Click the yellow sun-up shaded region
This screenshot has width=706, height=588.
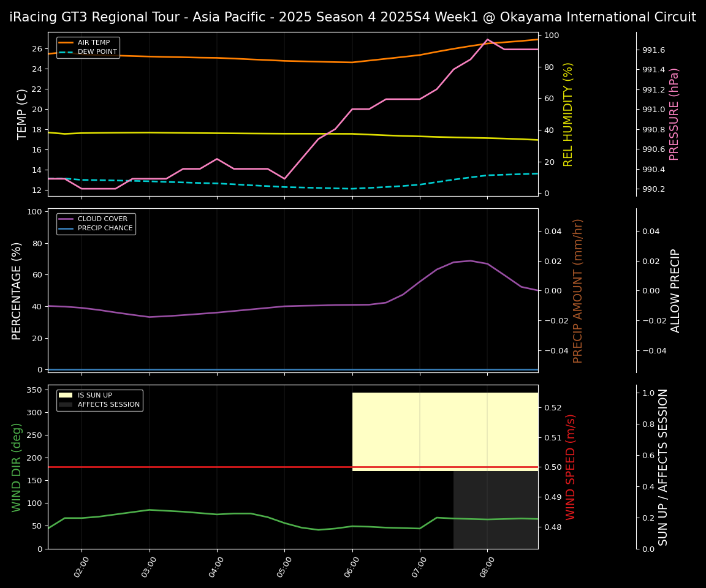tap(445, 429)
